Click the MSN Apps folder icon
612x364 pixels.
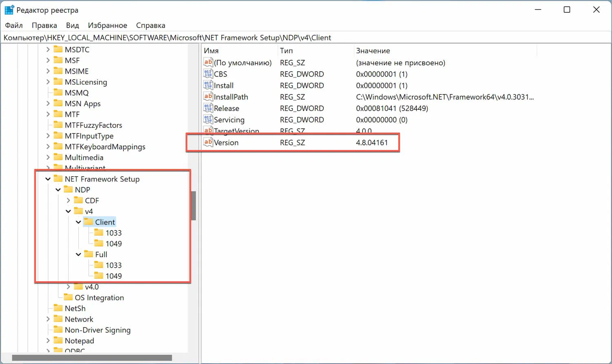tap(58, 104)
